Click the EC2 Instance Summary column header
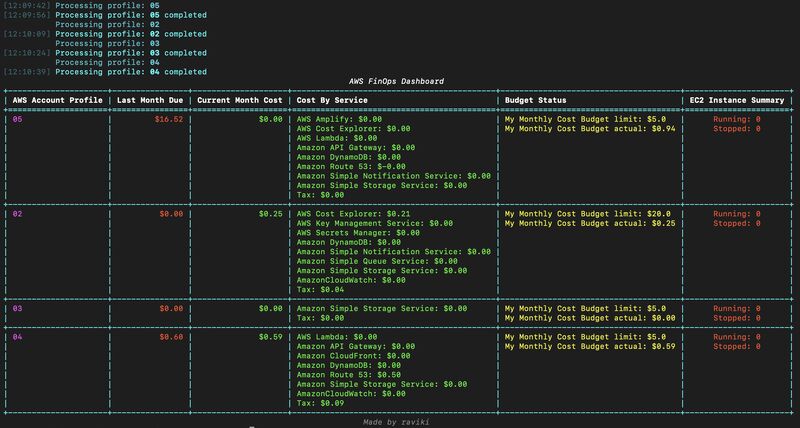The image size is (800, 428). coord(738,100)
